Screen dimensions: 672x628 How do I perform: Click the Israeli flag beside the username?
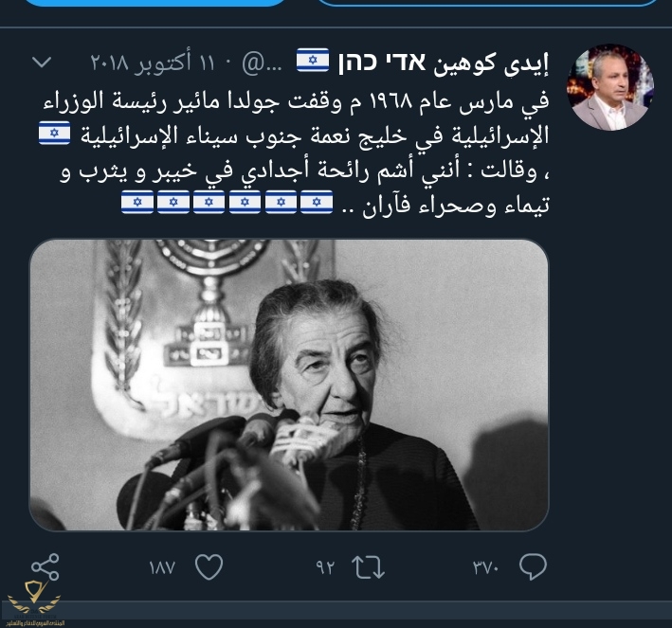pos(313,60)
